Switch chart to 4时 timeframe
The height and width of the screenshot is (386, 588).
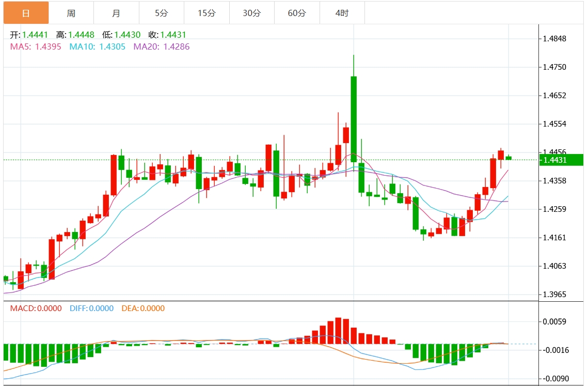click(x=342, y=13)
